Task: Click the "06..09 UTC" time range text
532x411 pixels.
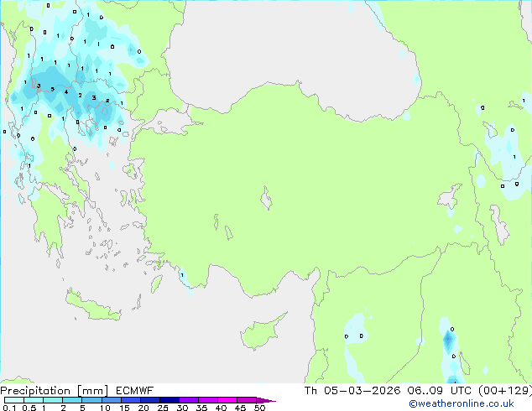Action: (x=440, y=391)
